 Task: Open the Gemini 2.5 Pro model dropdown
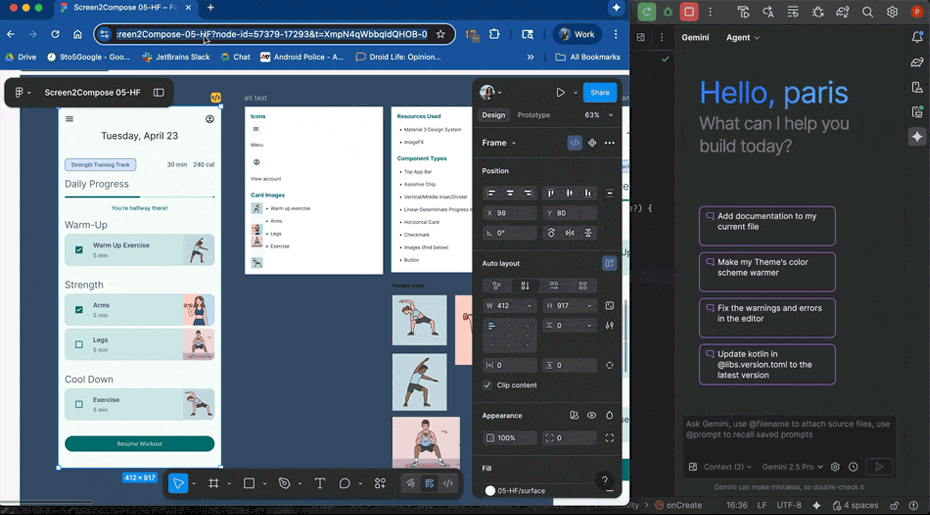pyautogui.click(x=792, y=467)
